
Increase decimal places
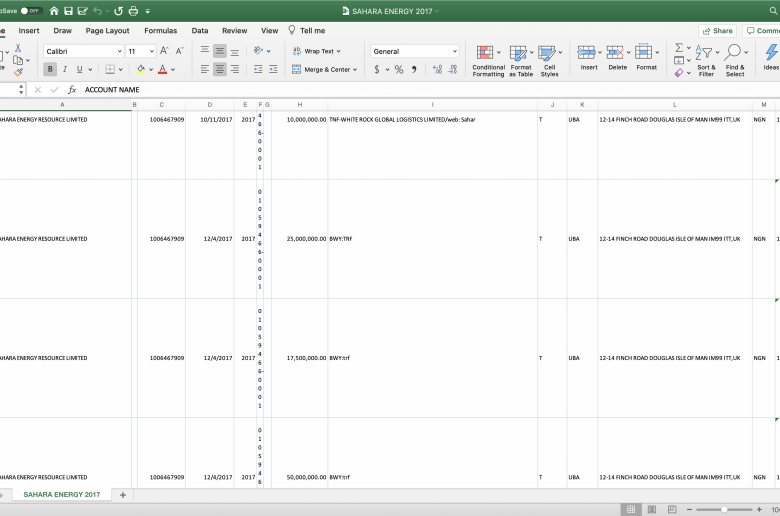(437, 70)
